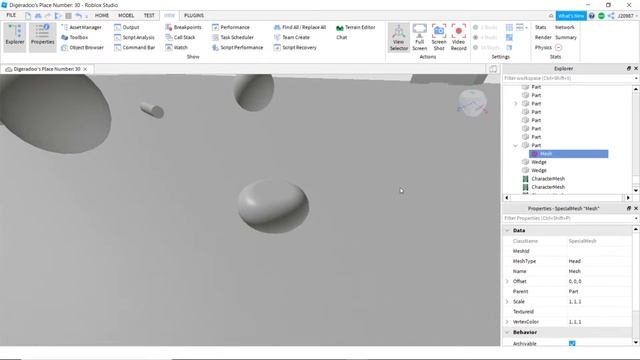The image size is (640, 360).
Task: Click the MeshType value Head
Action: (574, 261)
